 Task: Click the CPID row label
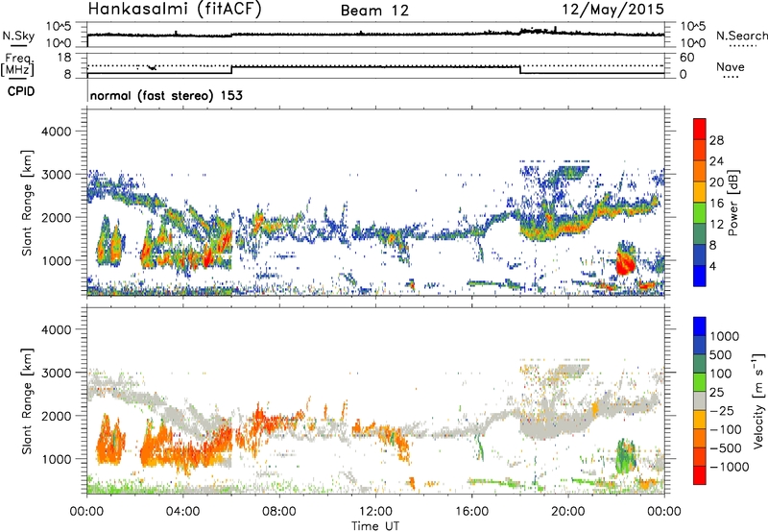[21, 91]
